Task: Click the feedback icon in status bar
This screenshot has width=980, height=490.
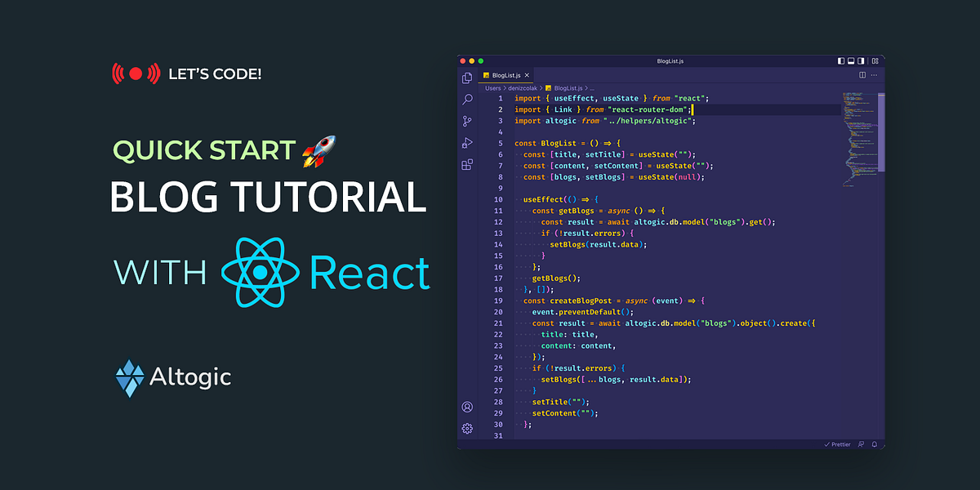Action: point(861,444)
